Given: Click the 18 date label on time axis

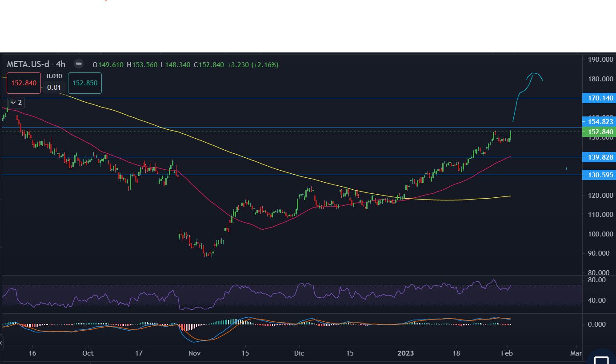Looking at the screenshot, I should (456, 353).
